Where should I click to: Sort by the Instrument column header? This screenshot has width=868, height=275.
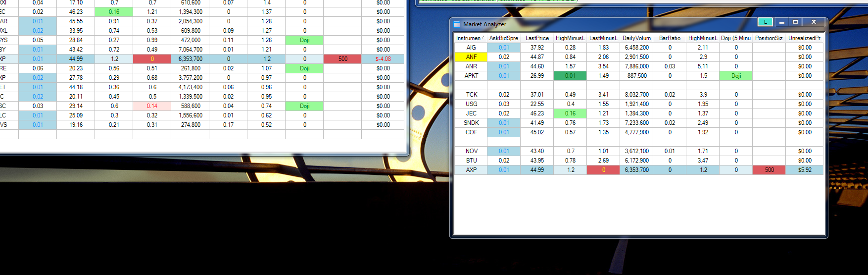pos(470,38)
